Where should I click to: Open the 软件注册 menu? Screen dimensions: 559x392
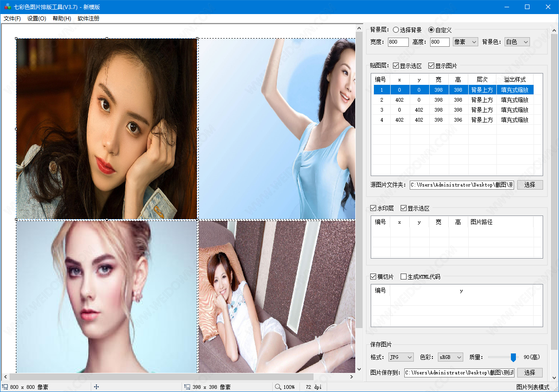coord(88,19)
